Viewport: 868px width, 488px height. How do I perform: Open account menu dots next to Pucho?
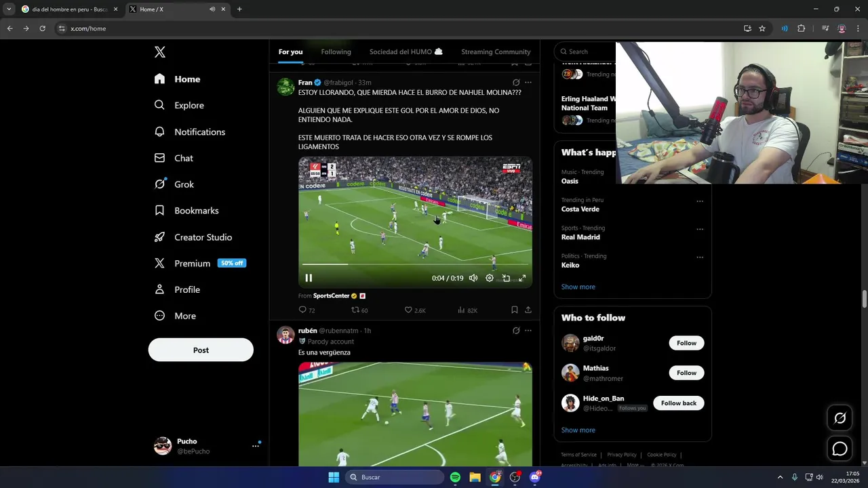[256, 446]
